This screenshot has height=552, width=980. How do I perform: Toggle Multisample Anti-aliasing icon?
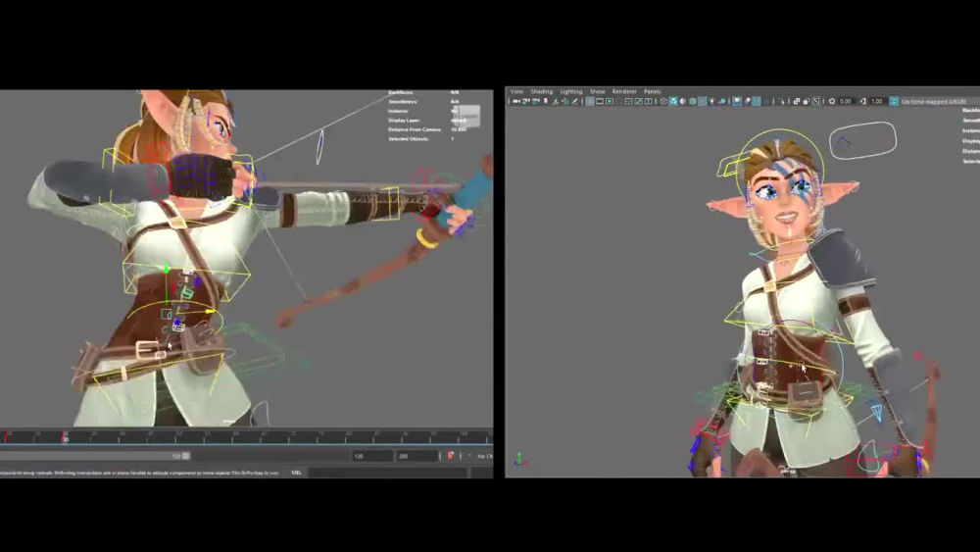point(757,101)
